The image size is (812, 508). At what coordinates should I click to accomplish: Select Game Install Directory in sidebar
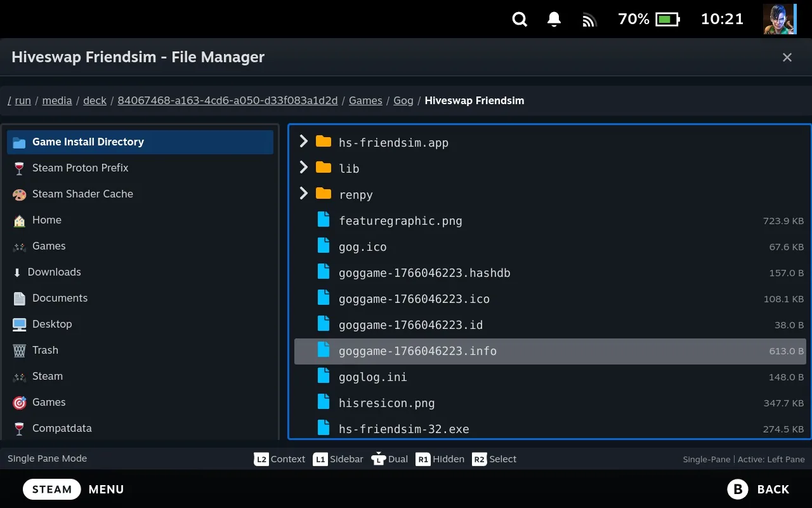coord(140,142)
